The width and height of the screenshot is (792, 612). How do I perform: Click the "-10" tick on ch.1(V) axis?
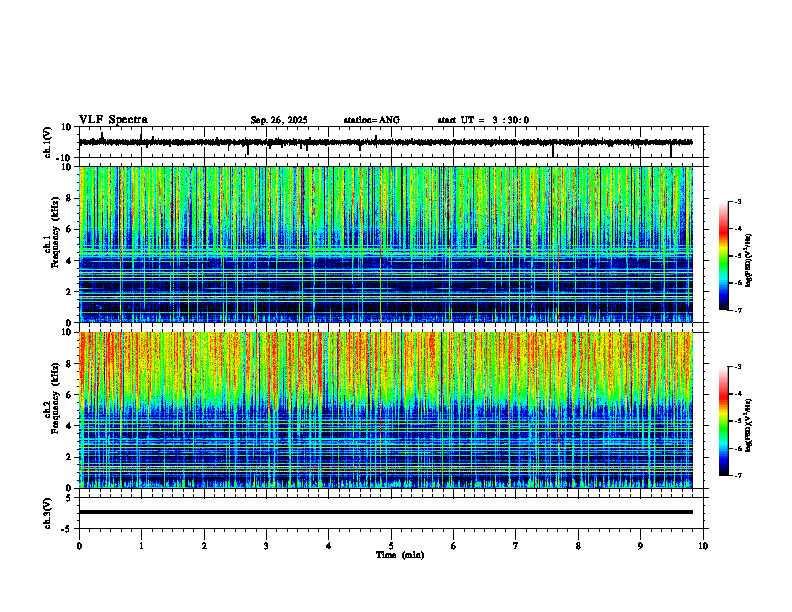(x=65, y=158)
